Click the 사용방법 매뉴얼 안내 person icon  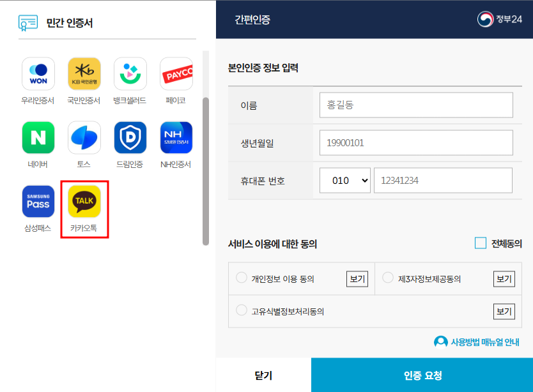click(440, 342)
